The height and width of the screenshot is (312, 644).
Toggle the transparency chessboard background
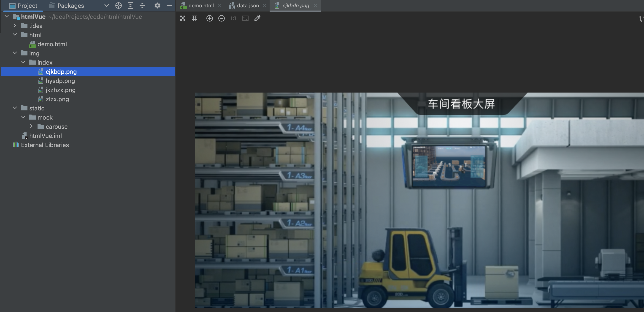[x=182, y=18]
